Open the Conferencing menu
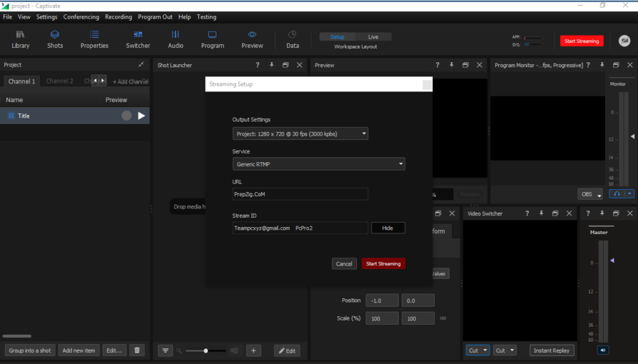This screenshot has height=364, width=638. 81,17
